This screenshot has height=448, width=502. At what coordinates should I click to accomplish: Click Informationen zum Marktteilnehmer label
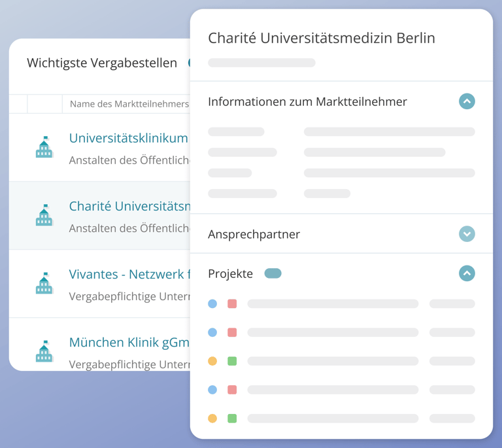(307, 102)
